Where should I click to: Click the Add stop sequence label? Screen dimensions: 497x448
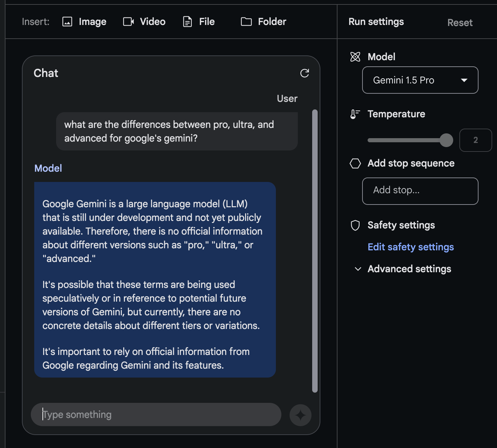pos(411,163)
